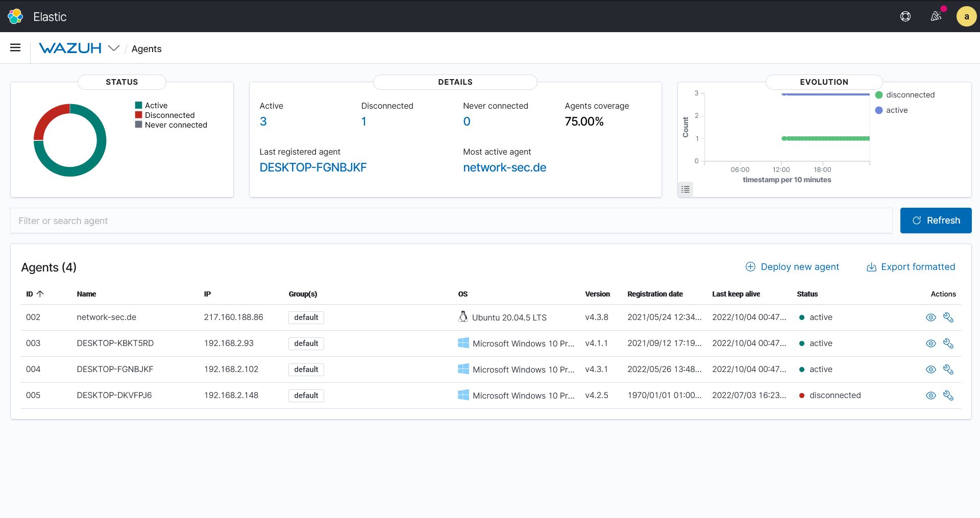Expand the Wazuh menu chevron
This screenshot has width=980, height=518.
tap(114, 48)
